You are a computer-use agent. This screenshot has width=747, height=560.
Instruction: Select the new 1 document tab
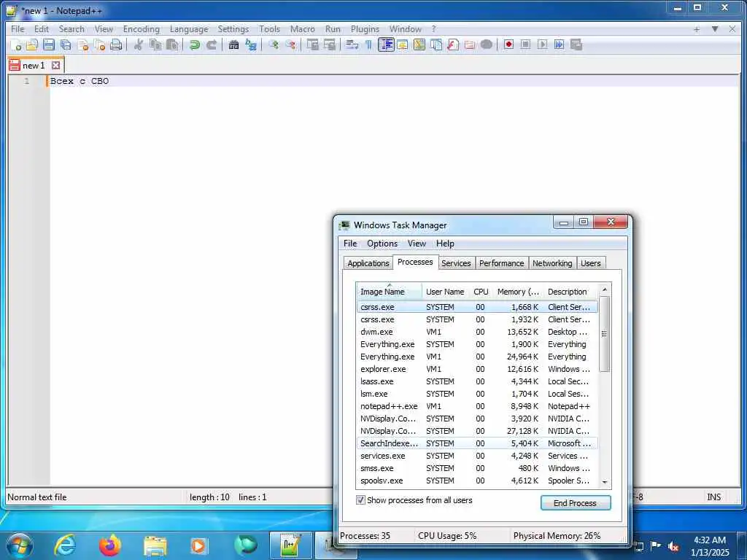pos(34,65)
